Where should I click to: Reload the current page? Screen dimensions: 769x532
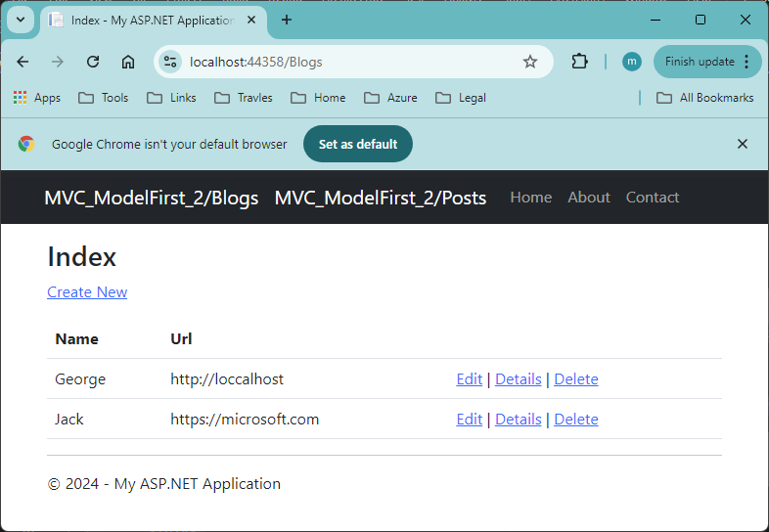(x=93, y=62)
